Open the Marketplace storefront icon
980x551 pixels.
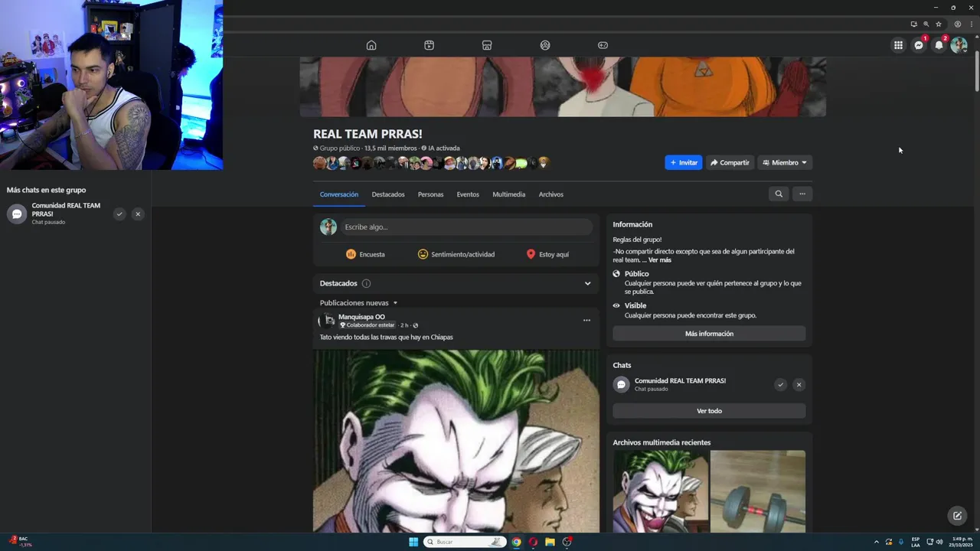(487, 45)
